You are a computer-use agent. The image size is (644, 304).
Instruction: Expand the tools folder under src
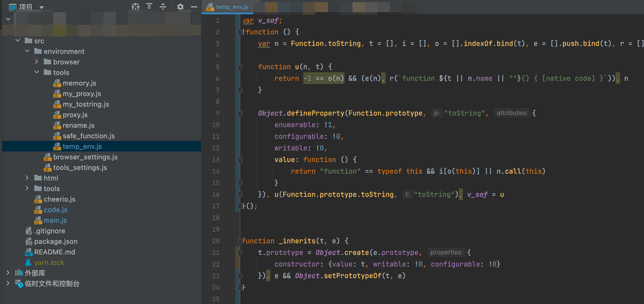27,188
